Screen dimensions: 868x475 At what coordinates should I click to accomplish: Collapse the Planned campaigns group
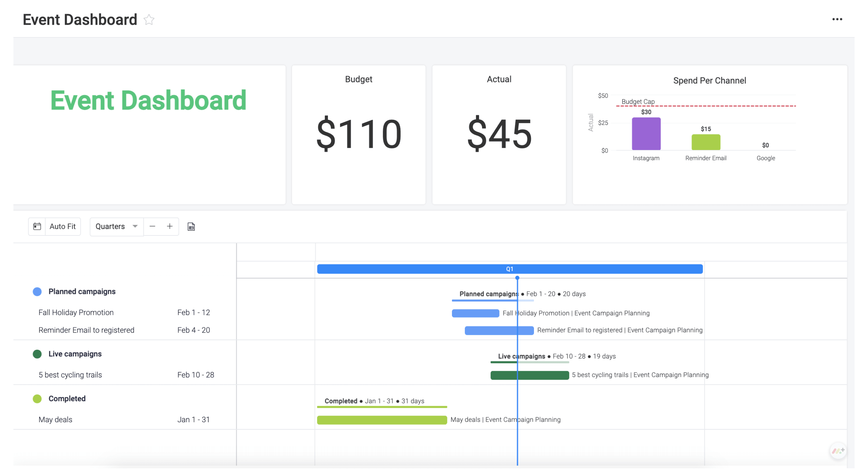(82, 291)
